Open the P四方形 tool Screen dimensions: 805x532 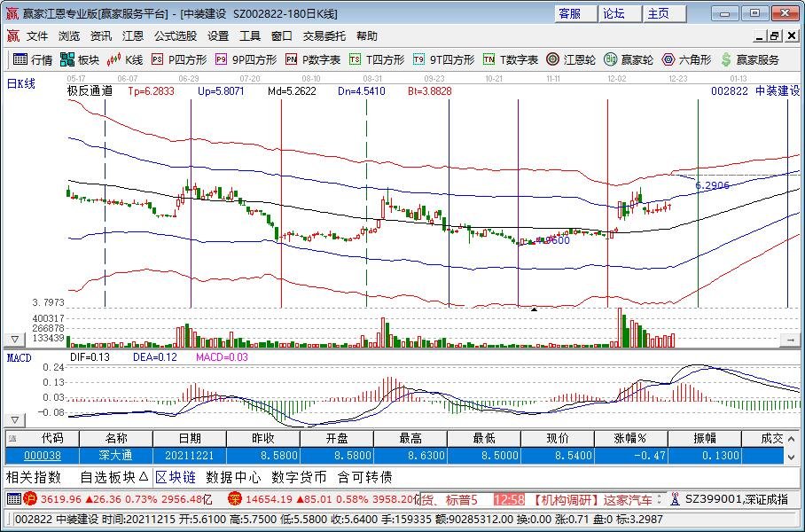(x=179, y=59)
